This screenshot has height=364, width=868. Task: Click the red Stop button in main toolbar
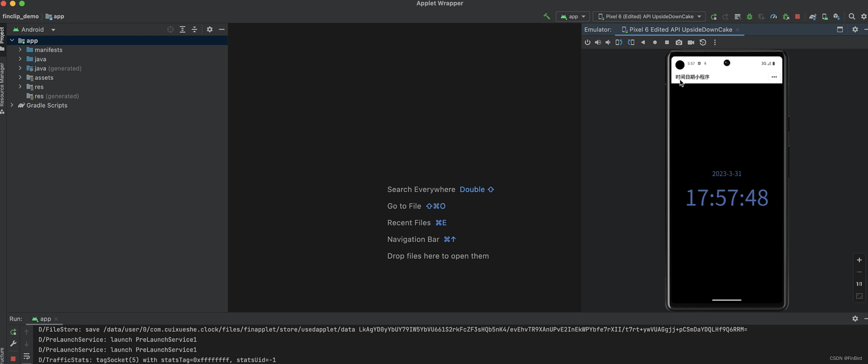coord(797,16)
